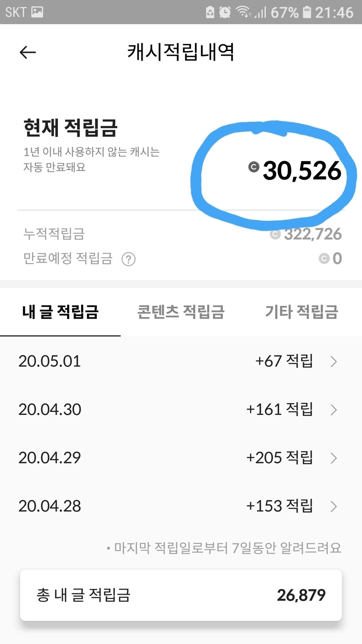Tap the coin icon beside 322,726
Screen dimensions: 362x644
pyautogui.click(x=275, y=235)
